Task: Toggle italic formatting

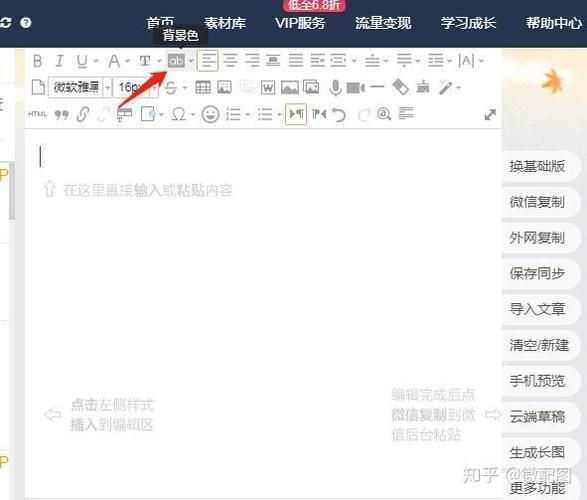Action: (x=60, y=61)
